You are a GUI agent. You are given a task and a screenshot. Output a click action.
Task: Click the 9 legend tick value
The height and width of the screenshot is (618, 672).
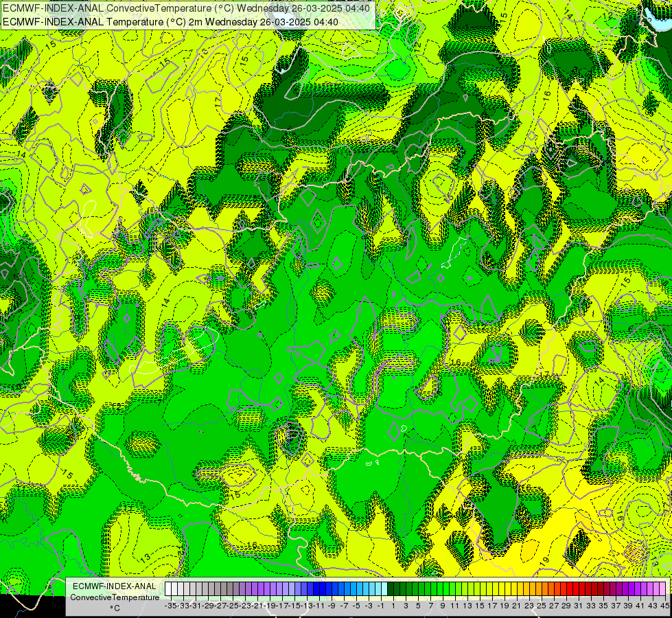point(443,606)
